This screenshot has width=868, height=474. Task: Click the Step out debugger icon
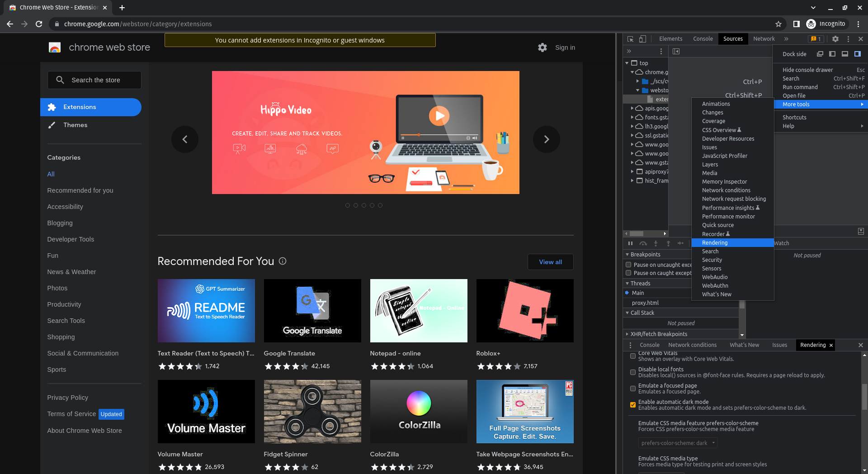pyautogui.click(x=668, y=243)
